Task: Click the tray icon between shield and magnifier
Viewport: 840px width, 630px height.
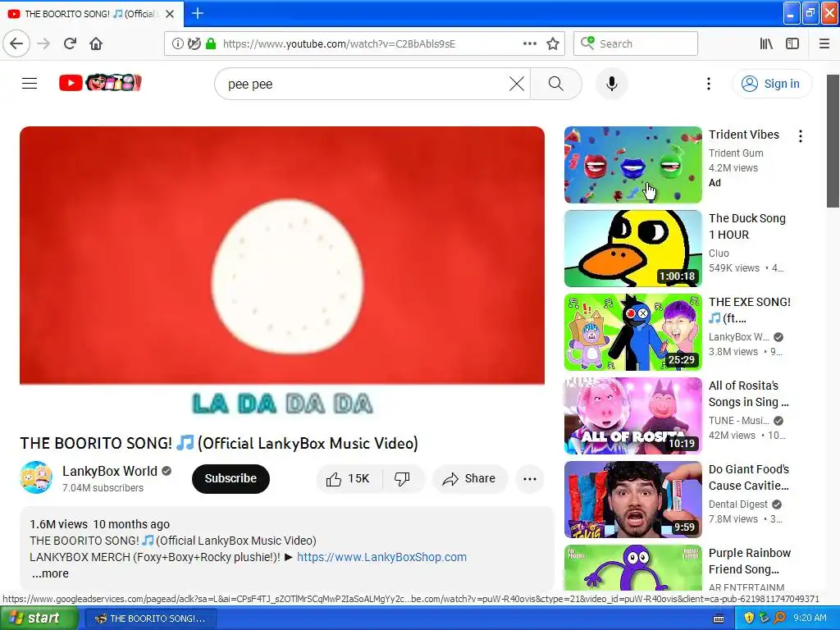Action: pyautogui.click(x=764, y=619)
